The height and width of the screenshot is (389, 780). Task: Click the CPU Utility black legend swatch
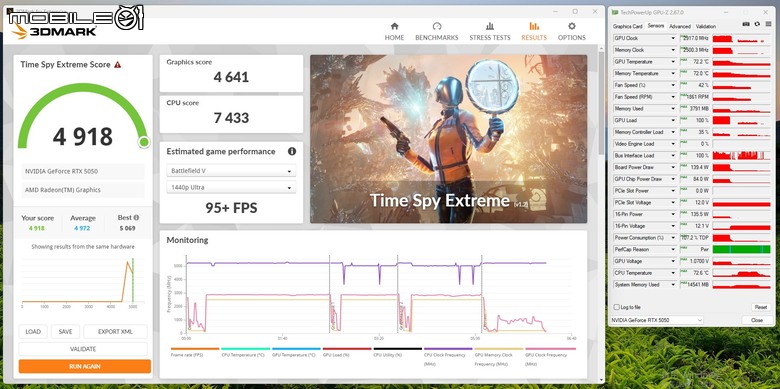[397, 349]
